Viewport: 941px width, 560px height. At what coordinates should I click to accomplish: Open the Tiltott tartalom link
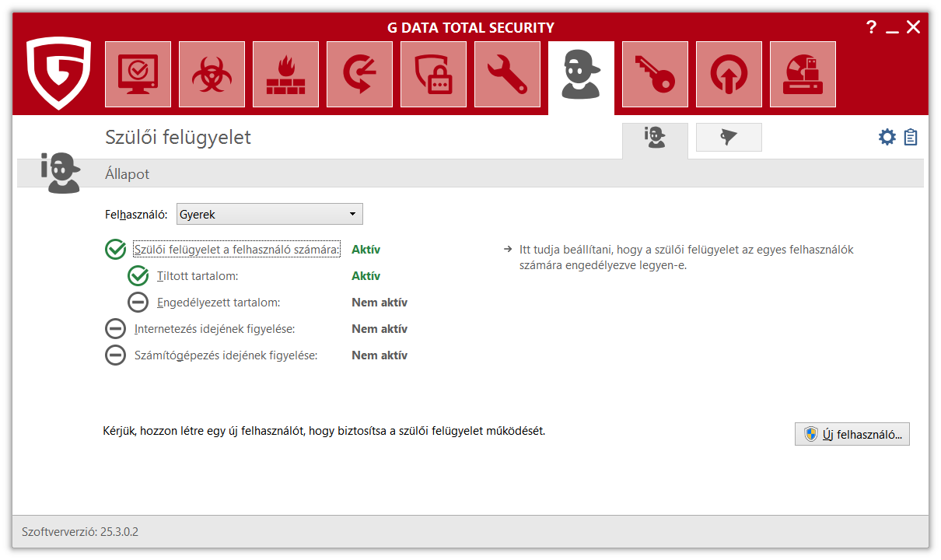click(198, 276)
